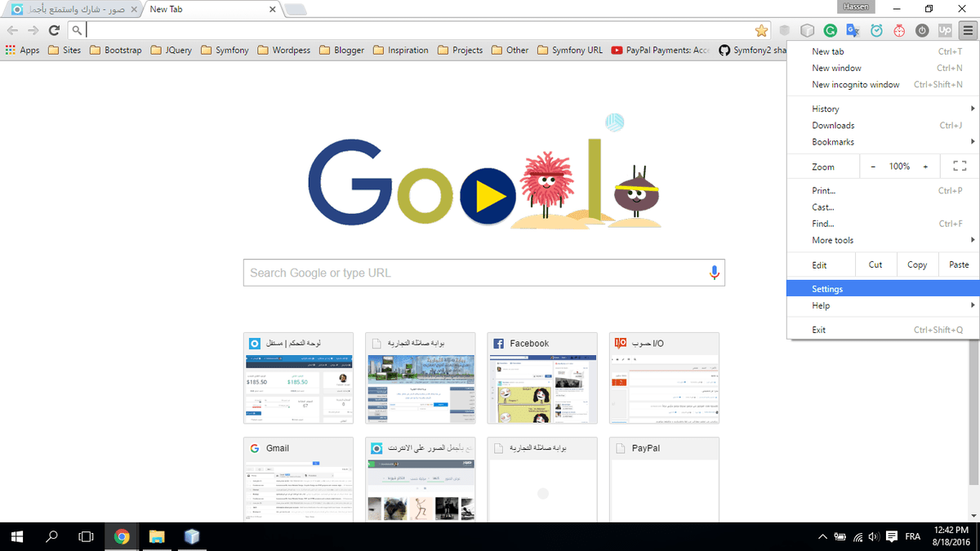Expand Bookmarks submenu

(x=883, y=141)
